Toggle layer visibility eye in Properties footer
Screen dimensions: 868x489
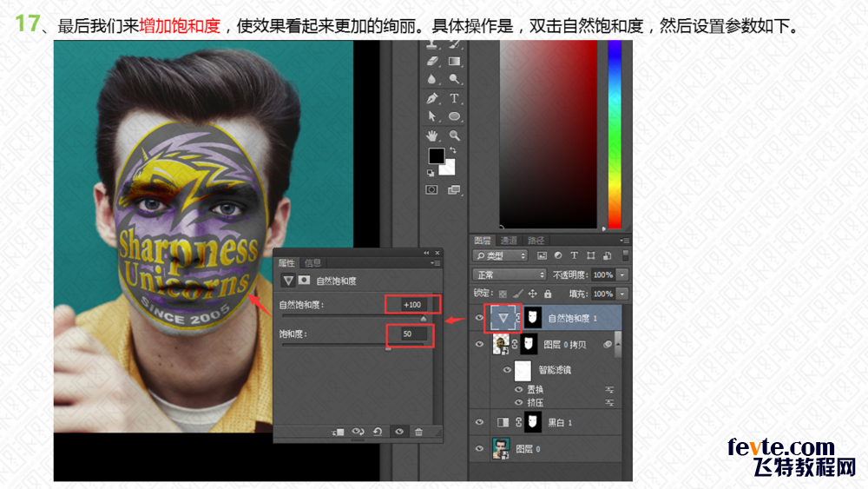[399, 432]
